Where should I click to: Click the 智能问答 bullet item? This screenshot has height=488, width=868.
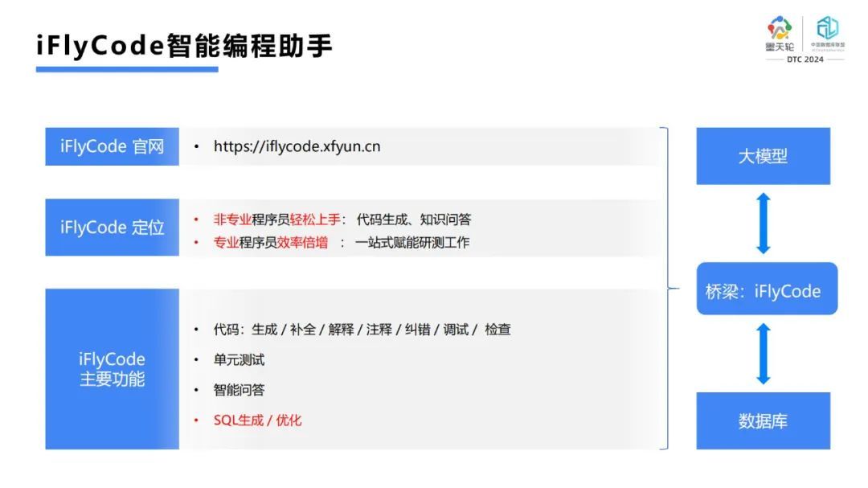[240, 389]
